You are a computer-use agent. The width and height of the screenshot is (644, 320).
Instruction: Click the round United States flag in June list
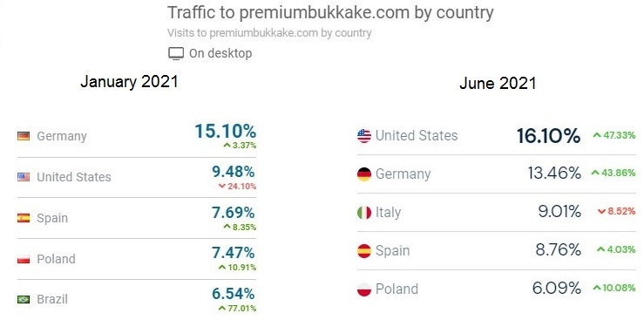pos(364,136)
